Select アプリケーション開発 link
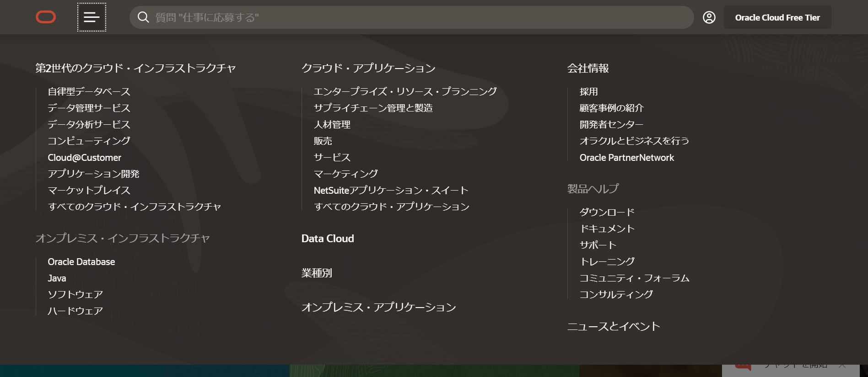Viewport: 868px width, 377px height. (x=93, y=174)
